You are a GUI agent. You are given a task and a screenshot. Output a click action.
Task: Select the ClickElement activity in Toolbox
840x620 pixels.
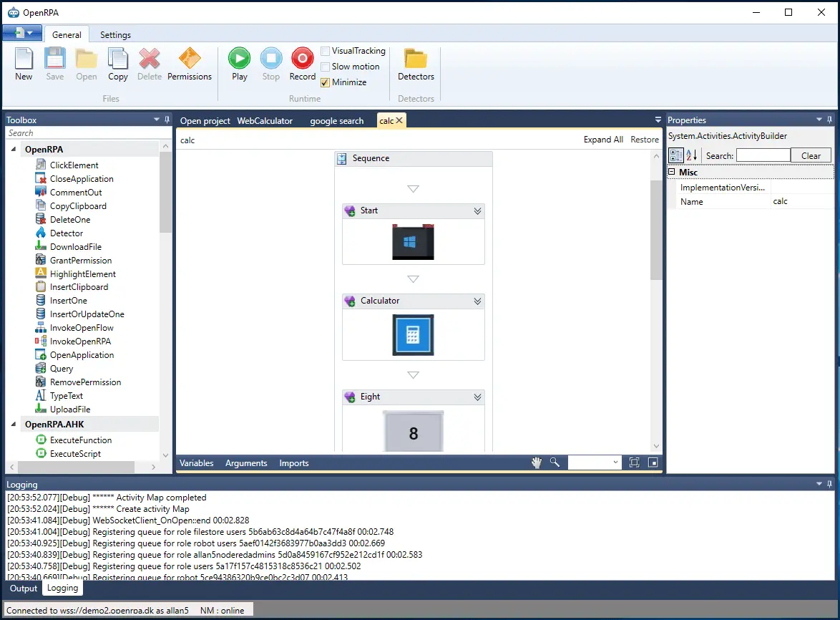74,165
